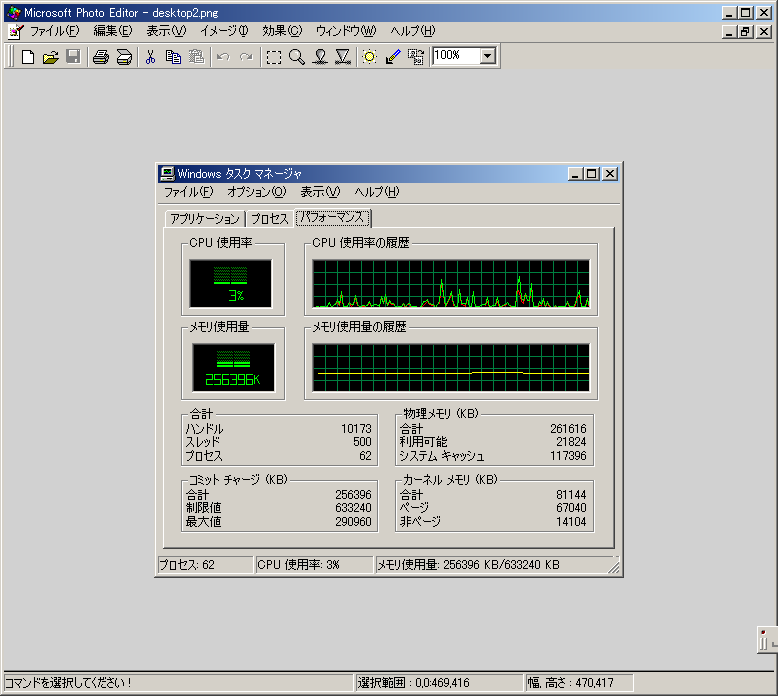Click the New document icon

point(28,57)
